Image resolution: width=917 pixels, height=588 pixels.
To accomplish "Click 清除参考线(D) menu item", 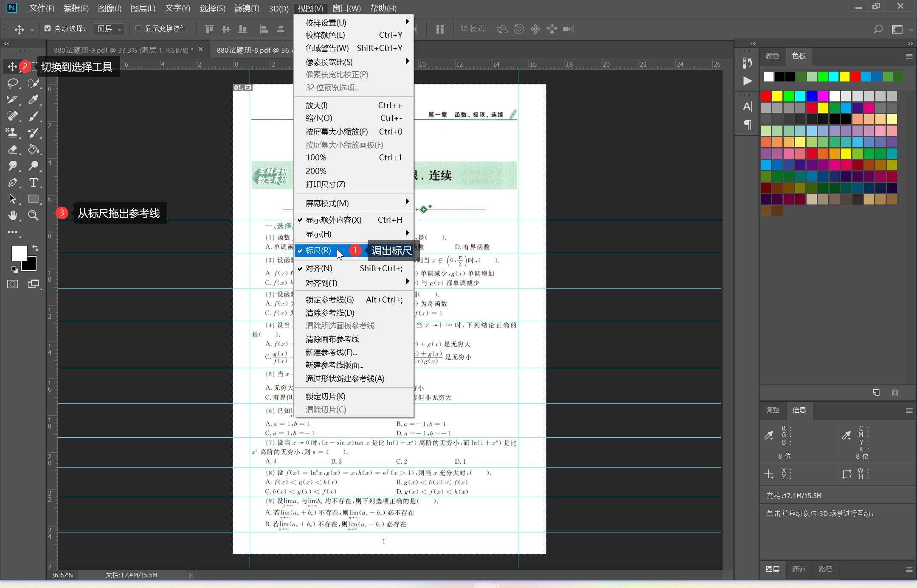I will coord(329,313).
